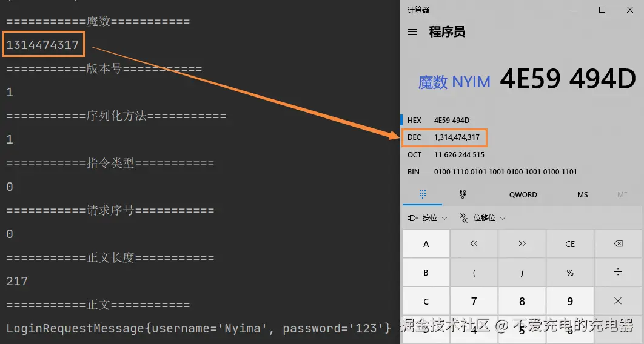Click the 程序员 mode title
The width and height of the screenshot is (644, 344).
tap(447, 32)
